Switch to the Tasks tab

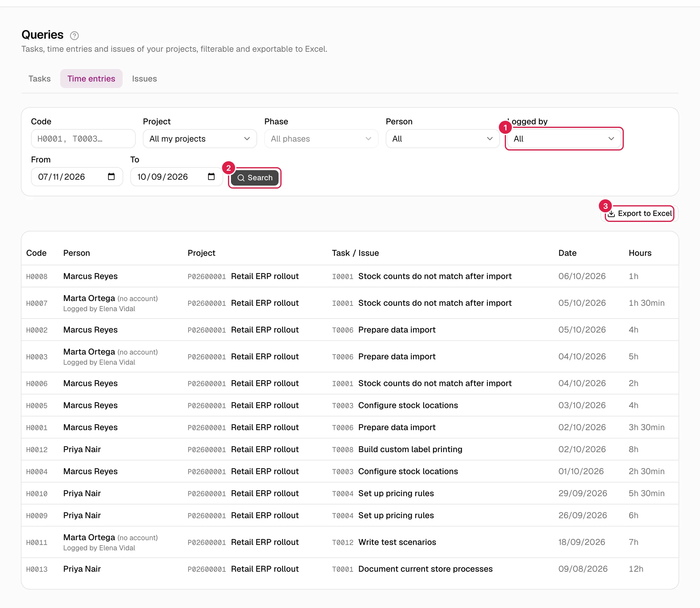tap(39, 79)
